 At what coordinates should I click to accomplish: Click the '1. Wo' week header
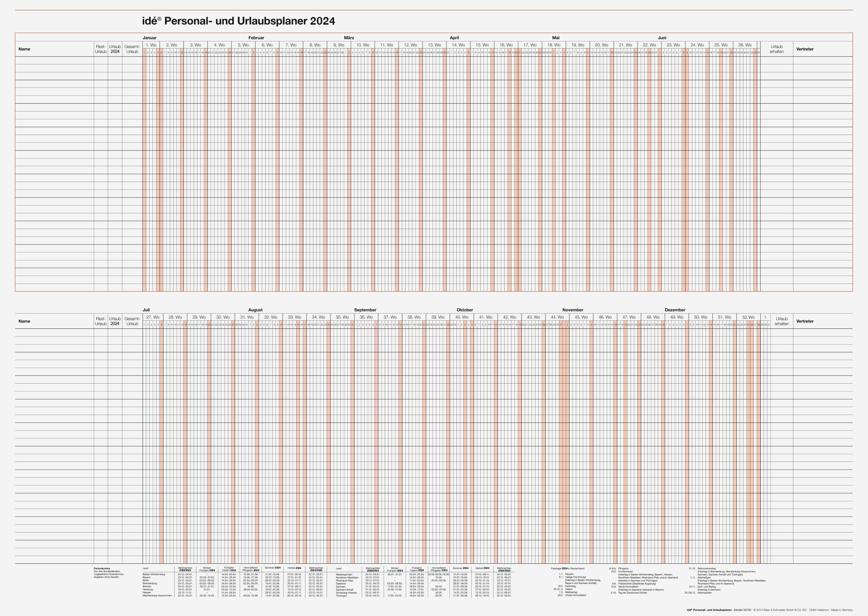pos(151,45)
